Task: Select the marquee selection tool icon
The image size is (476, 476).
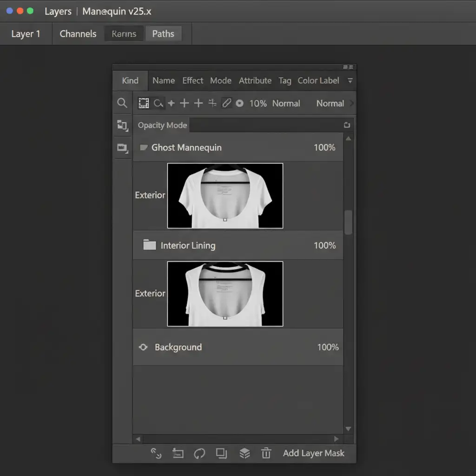Action: [144, 103]
